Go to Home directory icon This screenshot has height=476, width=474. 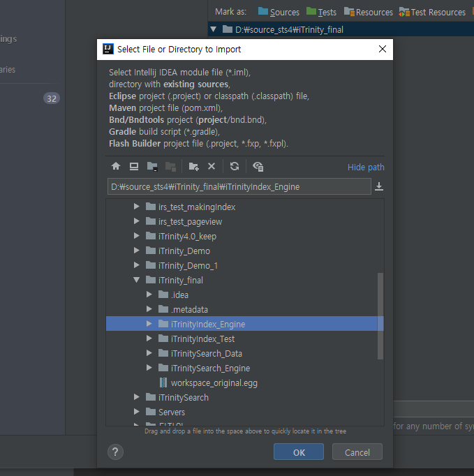tap(116, 166)
